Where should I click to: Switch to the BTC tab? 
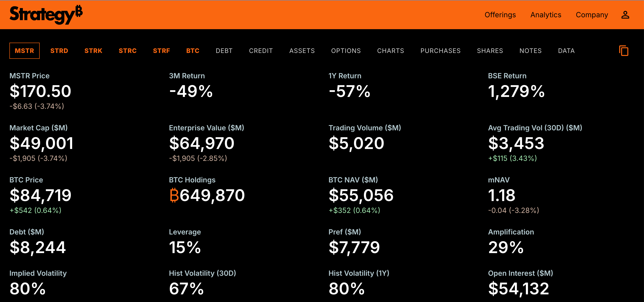[x=192, y=50]
